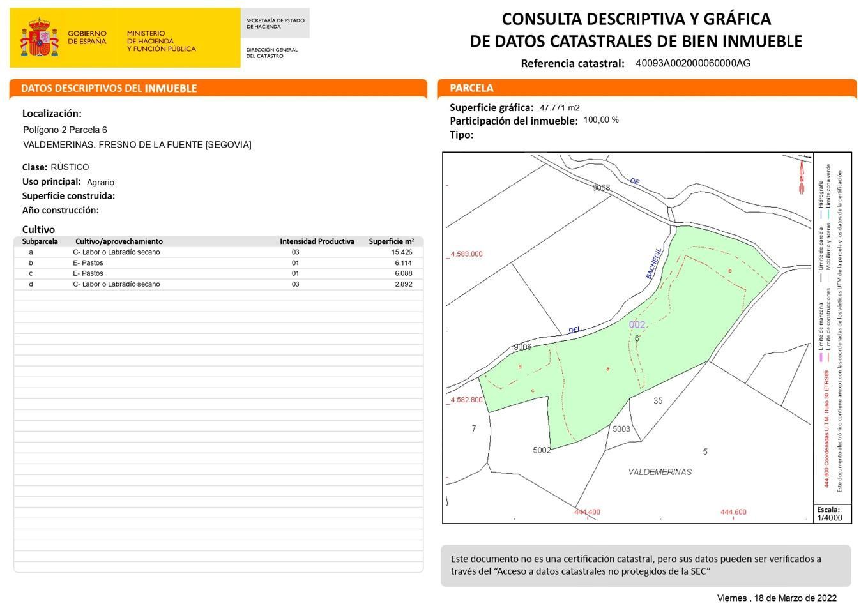Screen dimensions: 868x613
Task: Click the catastral reference 40093A002000060000AG
Action: click(x=692, y=63)
